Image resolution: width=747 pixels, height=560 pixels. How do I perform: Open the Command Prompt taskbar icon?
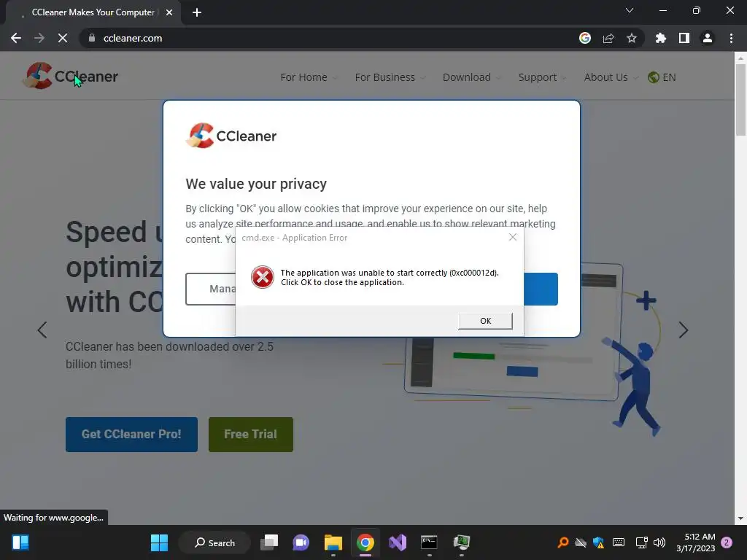click(429, 542)
